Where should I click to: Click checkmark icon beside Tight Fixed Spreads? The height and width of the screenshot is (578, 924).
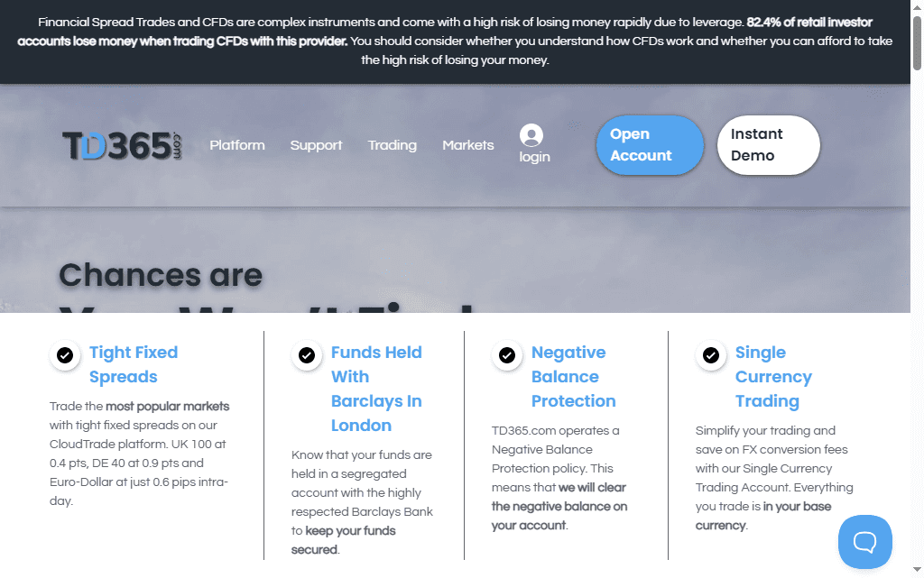pyautogui.click(x=65, y=355)
